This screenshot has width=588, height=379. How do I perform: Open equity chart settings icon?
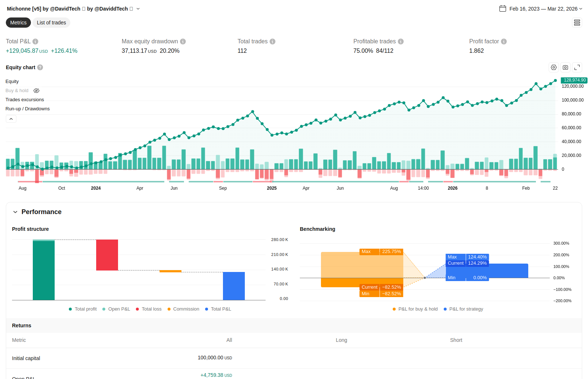(554, 67)
